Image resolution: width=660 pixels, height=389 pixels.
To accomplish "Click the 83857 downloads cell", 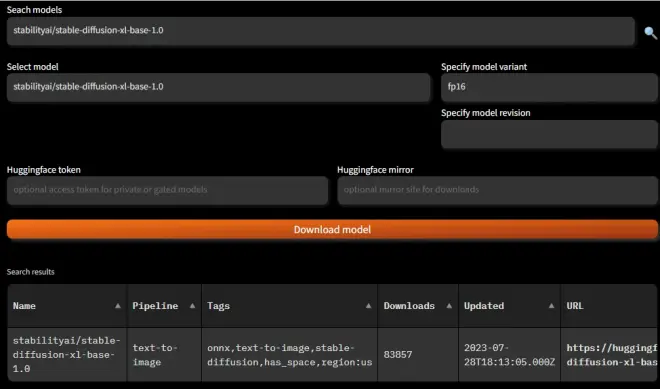I will pos(418,354).
